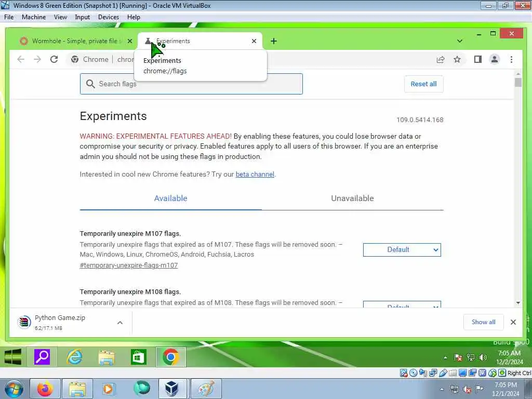532x399 pixels.
Task: Bookmark this page with the star icon
Action: point(457,59)
